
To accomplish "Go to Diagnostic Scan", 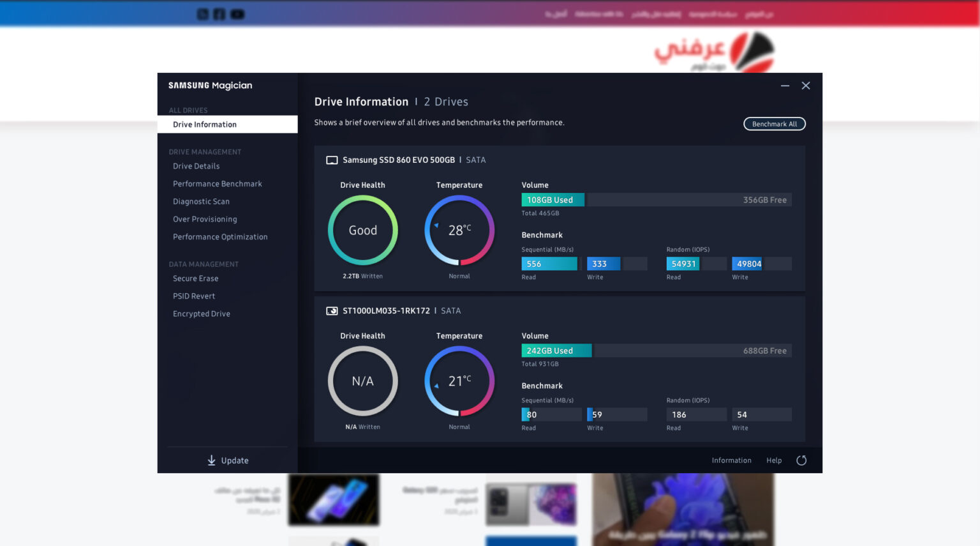I will (201, 202).
